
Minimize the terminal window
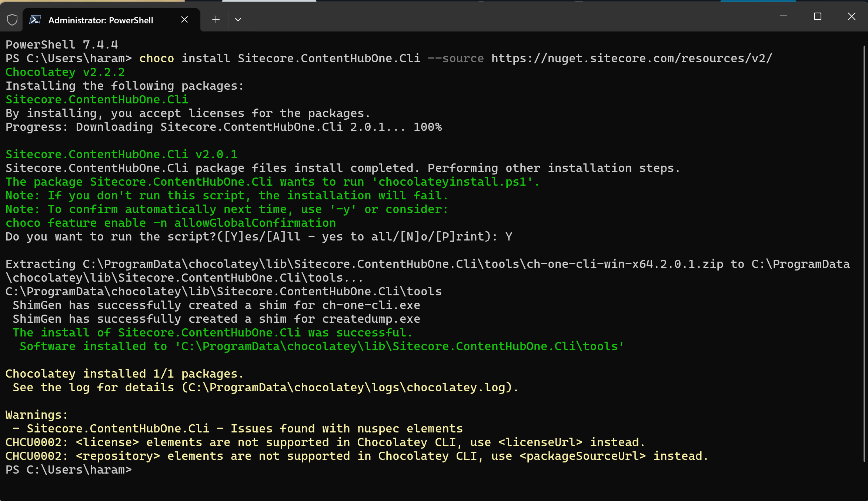784,16
